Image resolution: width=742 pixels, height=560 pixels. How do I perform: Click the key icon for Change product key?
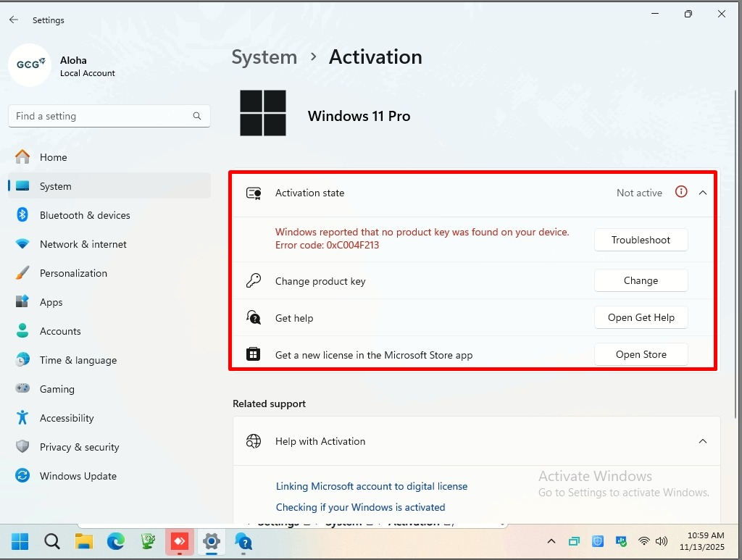tap(253, 280)
